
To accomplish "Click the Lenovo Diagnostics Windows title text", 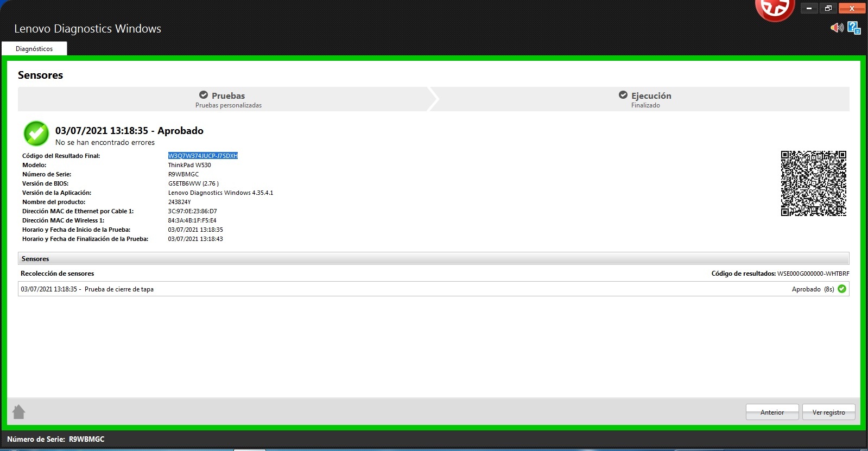I will pos(87,29).
